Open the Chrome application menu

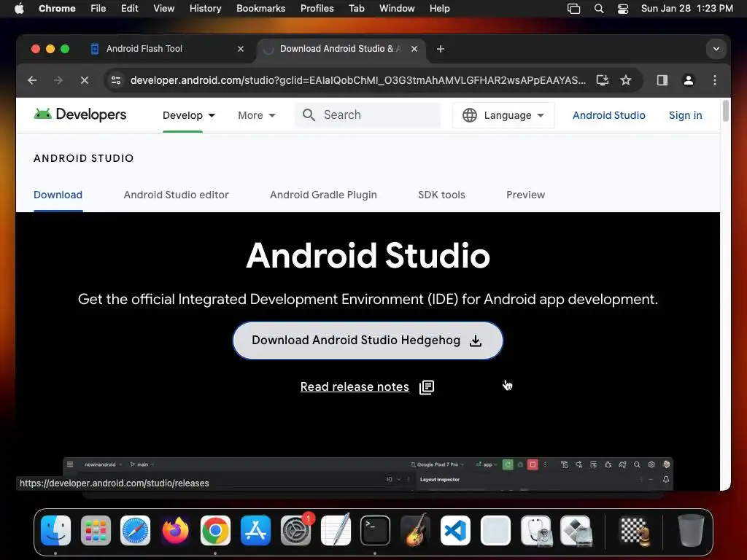click(x=57, y=9)
